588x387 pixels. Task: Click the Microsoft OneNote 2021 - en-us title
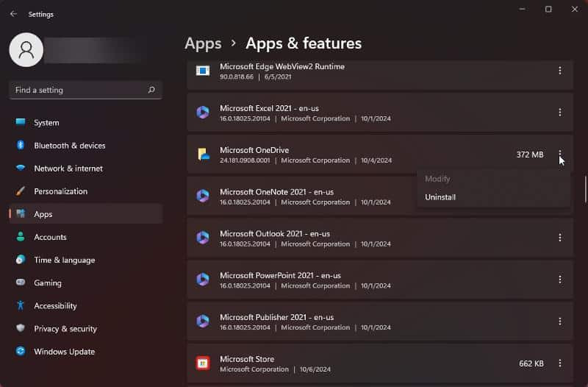coord(277,192)
